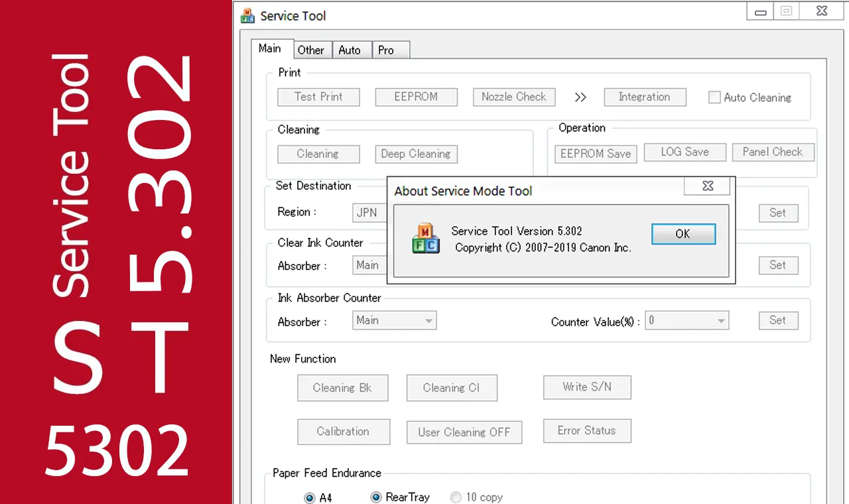The image size is (849, 504).
Task: Click the EEPROM print button
Action: (x=416, y=97)
